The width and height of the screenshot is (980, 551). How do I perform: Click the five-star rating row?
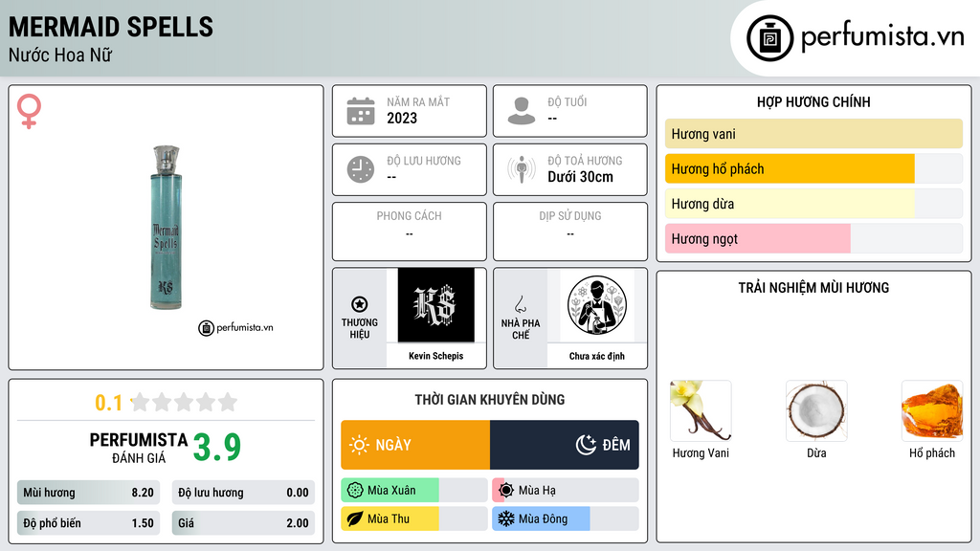(x=184, y=403)
